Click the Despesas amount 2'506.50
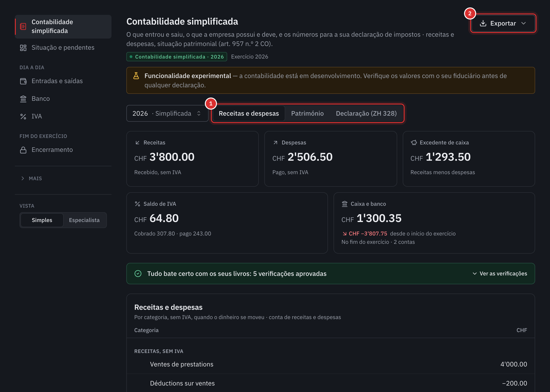550x392 pixels. (x=310, y=157)
